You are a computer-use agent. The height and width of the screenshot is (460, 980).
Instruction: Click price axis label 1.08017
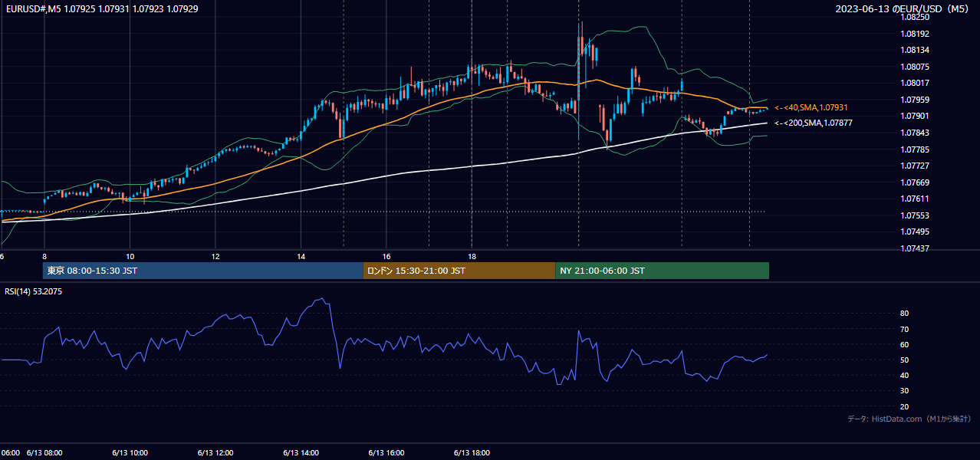click(x=915, y=83)
